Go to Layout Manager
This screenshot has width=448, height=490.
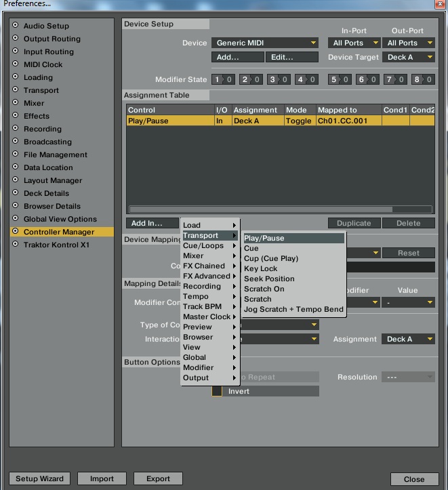pos(53,180)
